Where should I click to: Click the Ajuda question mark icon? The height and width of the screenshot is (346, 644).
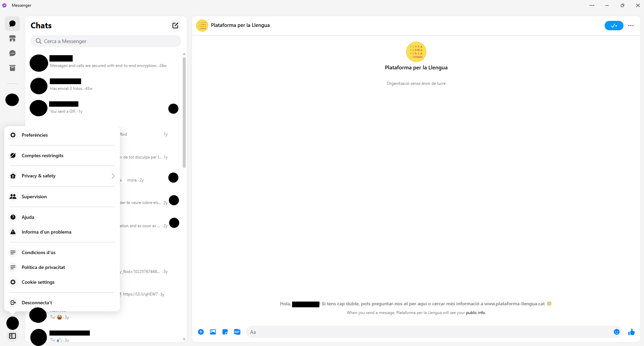pos(13,217)
